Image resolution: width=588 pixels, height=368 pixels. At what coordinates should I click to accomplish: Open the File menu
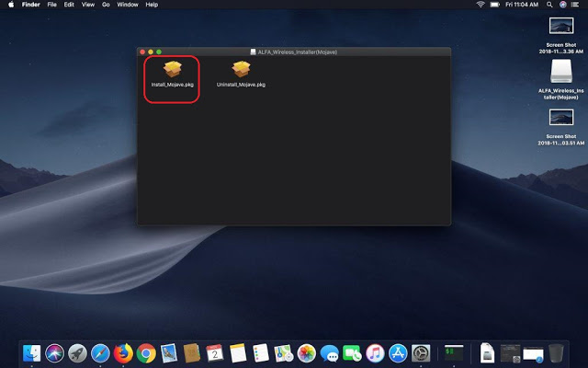pos(51,5)
